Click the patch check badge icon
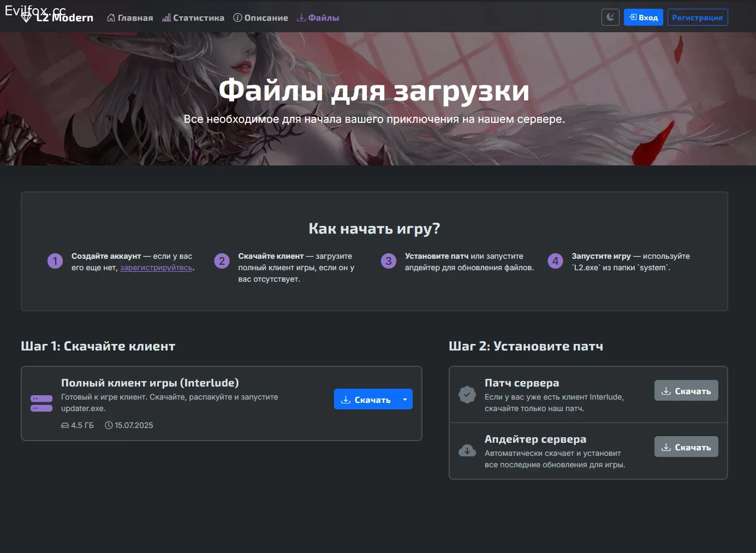 (x=467, y=395)
